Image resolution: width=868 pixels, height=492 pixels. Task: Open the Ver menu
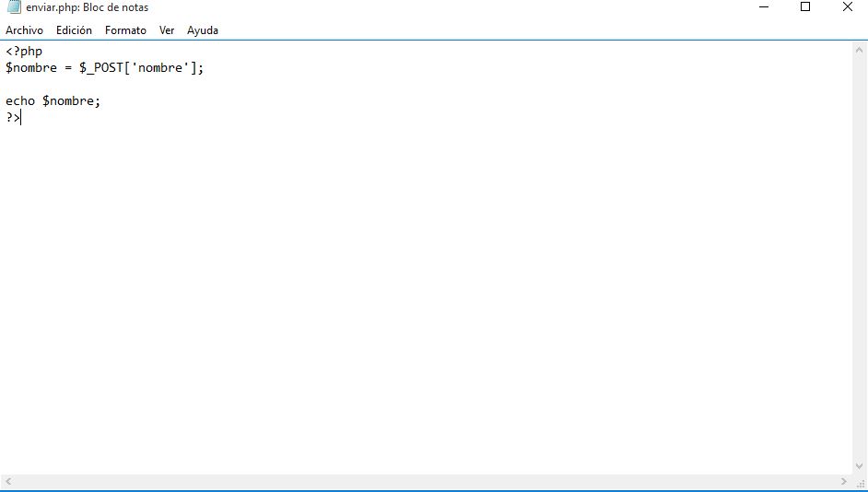[x=167, y=30]
